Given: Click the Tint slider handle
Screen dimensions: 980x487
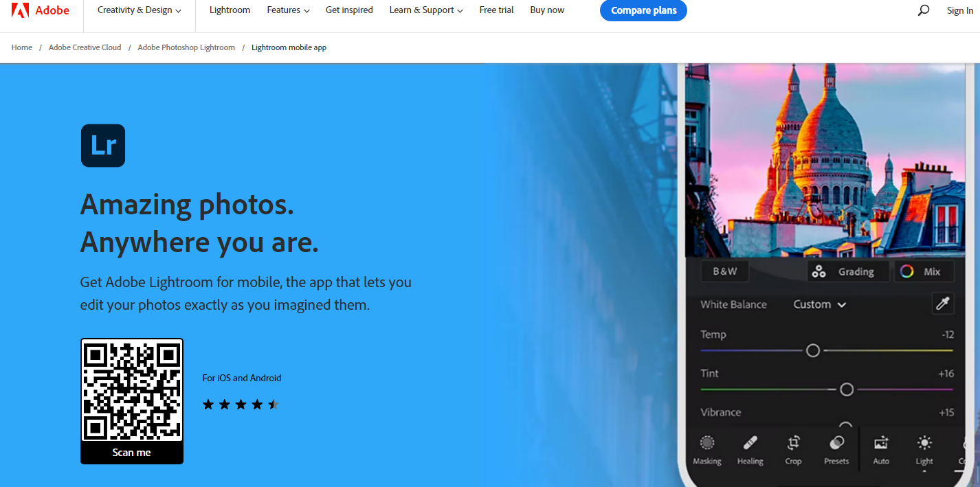Looking at the screenshot, I should click(x=847, y=389).
